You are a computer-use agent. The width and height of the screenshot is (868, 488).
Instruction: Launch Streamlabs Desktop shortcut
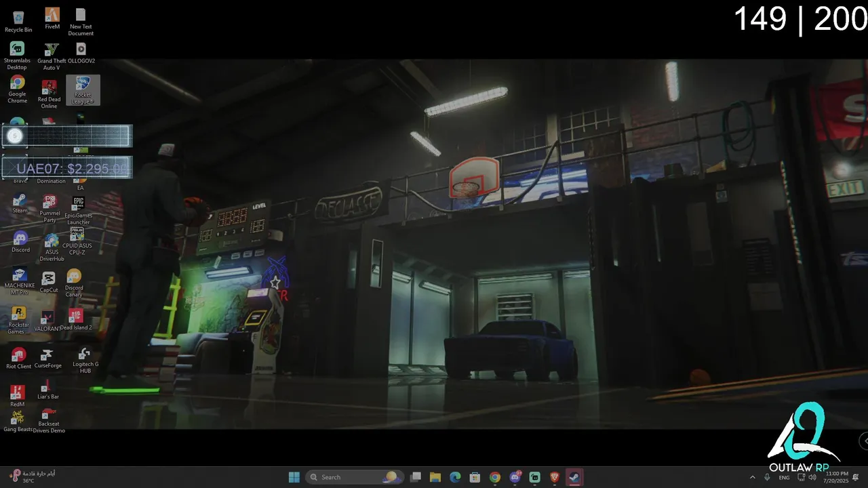[x=17, y=56]
